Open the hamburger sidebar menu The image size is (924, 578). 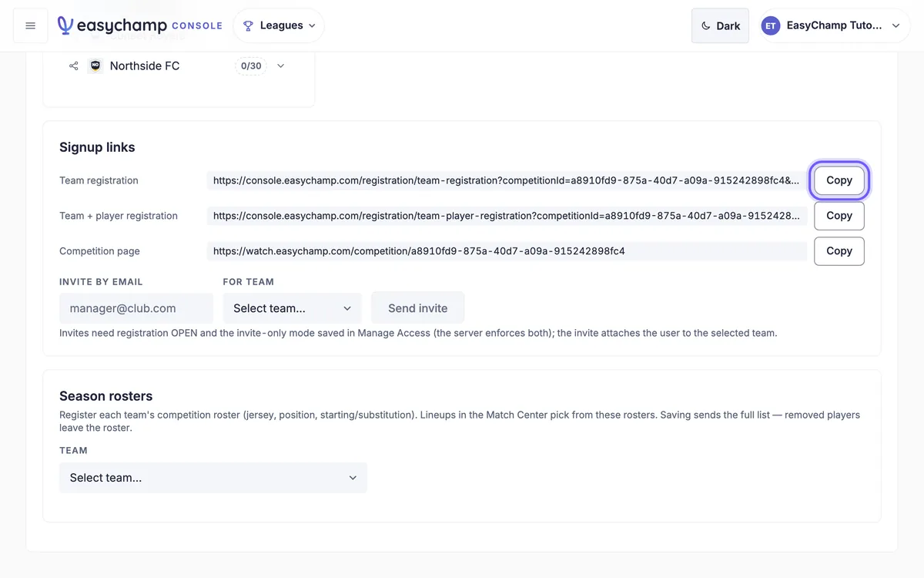[31, 25]
